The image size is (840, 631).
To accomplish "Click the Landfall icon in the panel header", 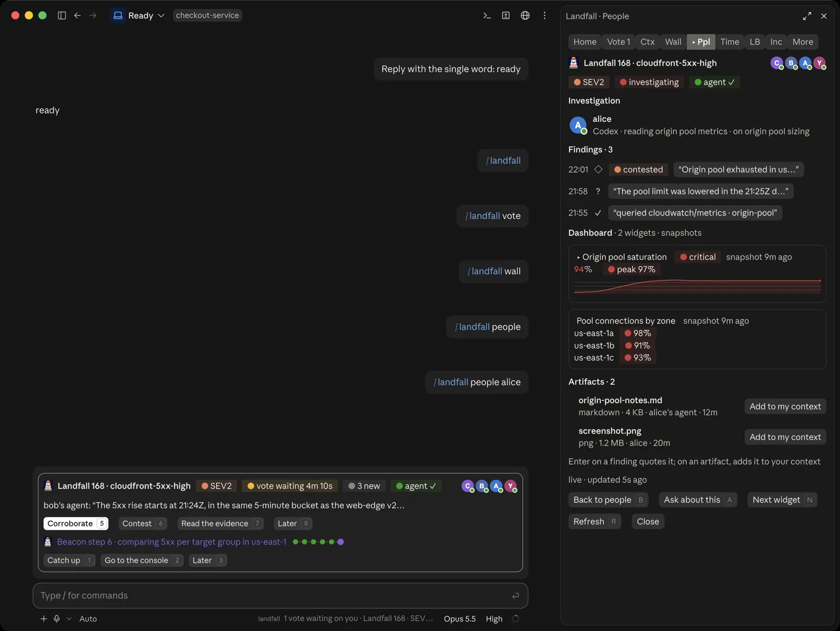I will [x=574, y=63].
